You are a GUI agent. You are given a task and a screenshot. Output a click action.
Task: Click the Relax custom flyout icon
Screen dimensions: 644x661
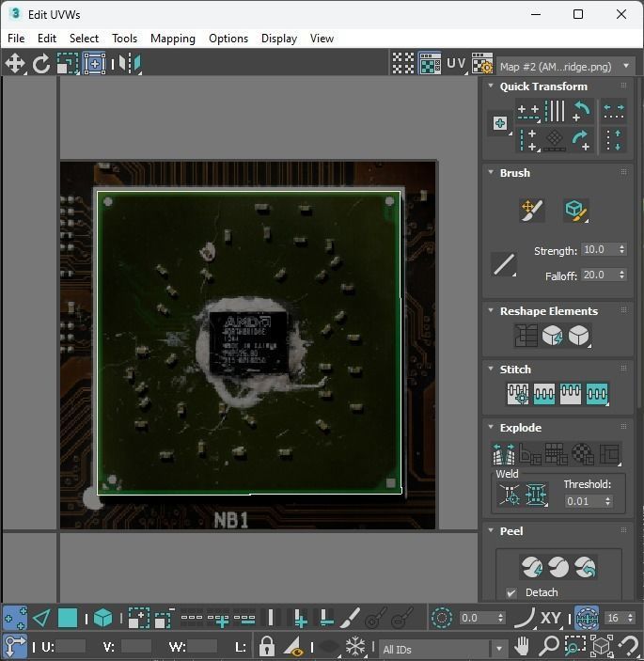click(579, 336)
